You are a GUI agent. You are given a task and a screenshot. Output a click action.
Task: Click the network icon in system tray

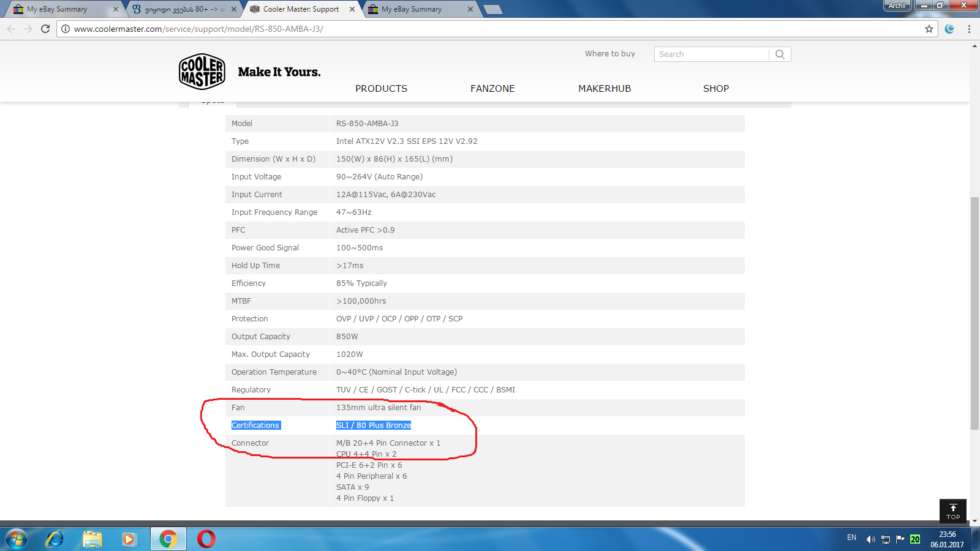(x=886, y=539)
